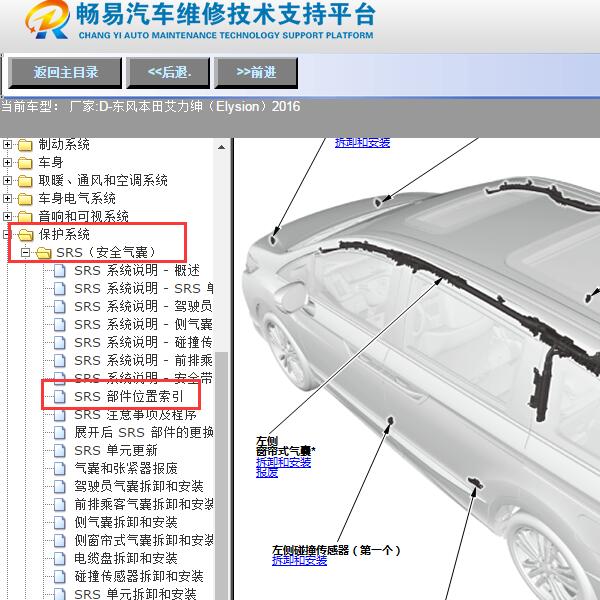Click page icon beside SRS 系统说明 - 概述
The height and width of the screenshot is (600, 600).
click(59, 271)
